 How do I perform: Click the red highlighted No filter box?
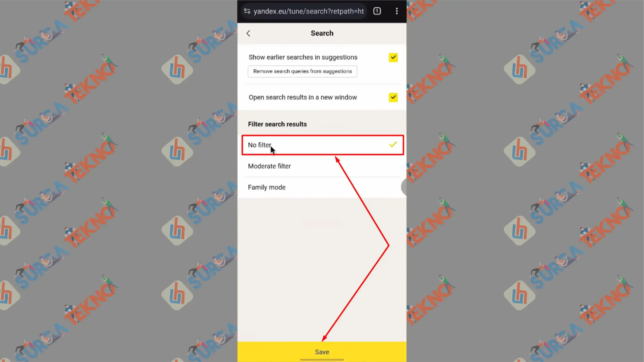(x=322, y=145)
